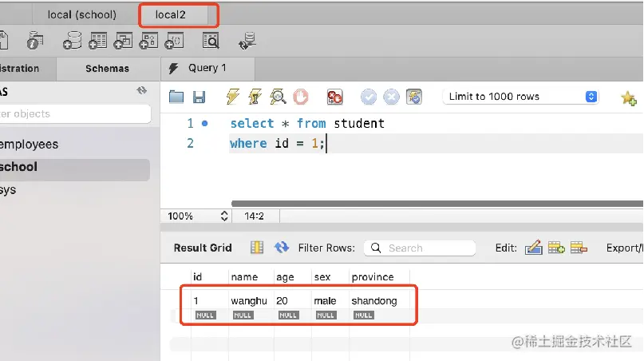This screenshot has height=361, width=644.
Task: Open the Schemas tab in sidebar
Action: click(x=107, y=69)
